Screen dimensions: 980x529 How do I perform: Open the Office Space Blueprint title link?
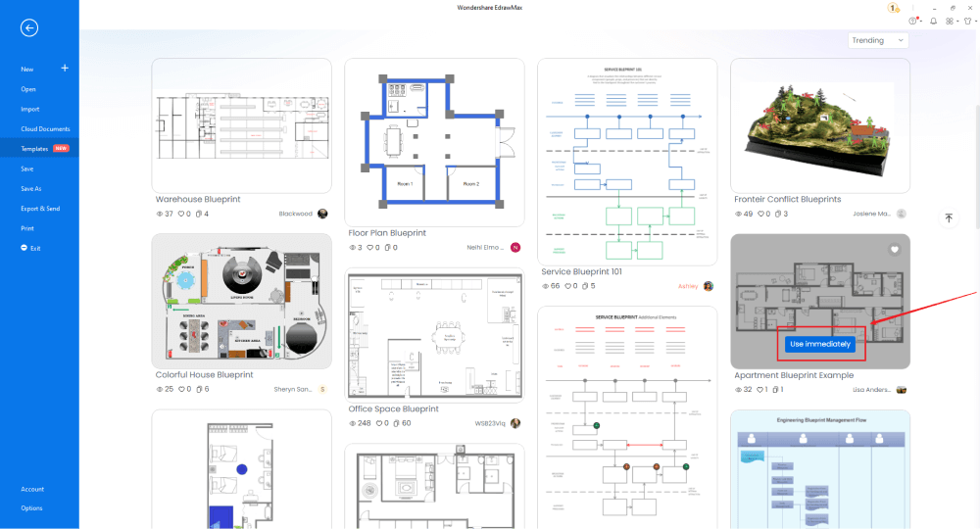point(393,409)
